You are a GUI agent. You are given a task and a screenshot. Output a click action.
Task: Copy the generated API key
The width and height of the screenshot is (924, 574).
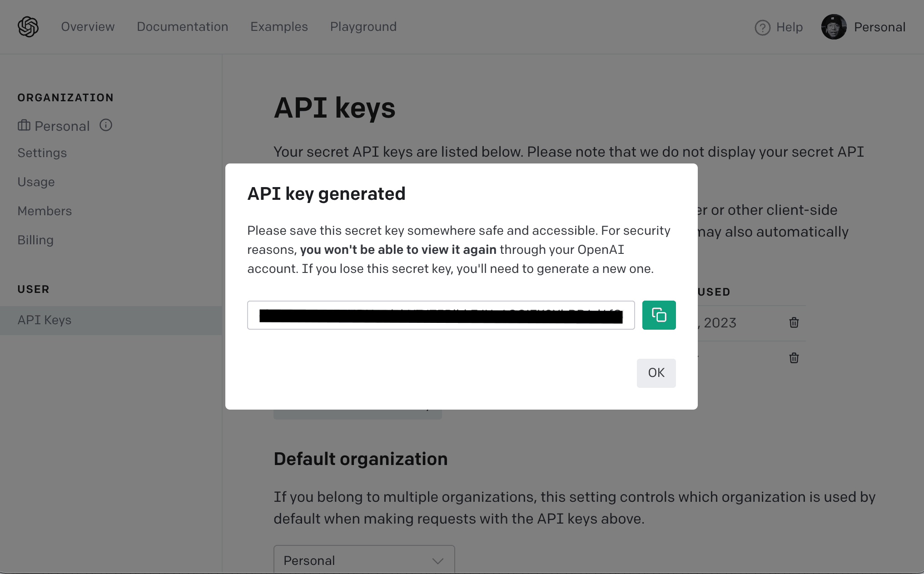point(659,315)
